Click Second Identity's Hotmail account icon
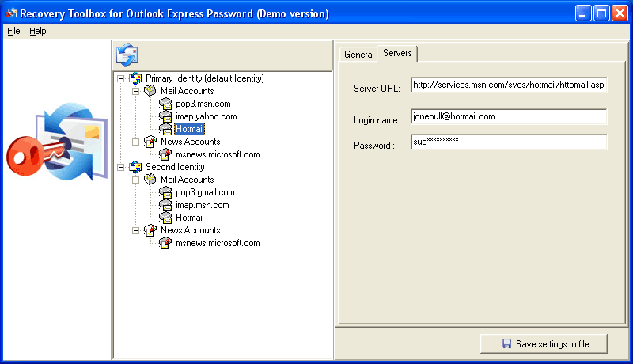Image resolution: width=633 pixels, height=364 pixels. [x=165, y=218]
